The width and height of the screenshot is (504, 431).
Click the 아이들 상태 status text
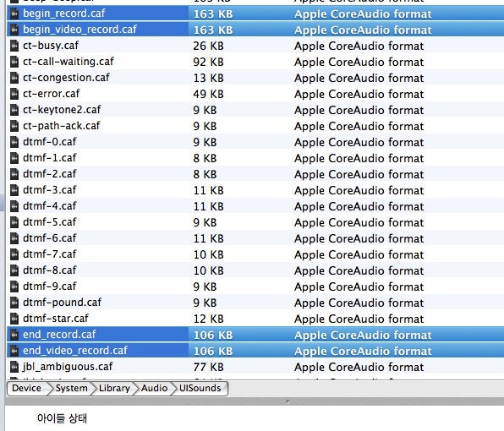click(62, 418)
